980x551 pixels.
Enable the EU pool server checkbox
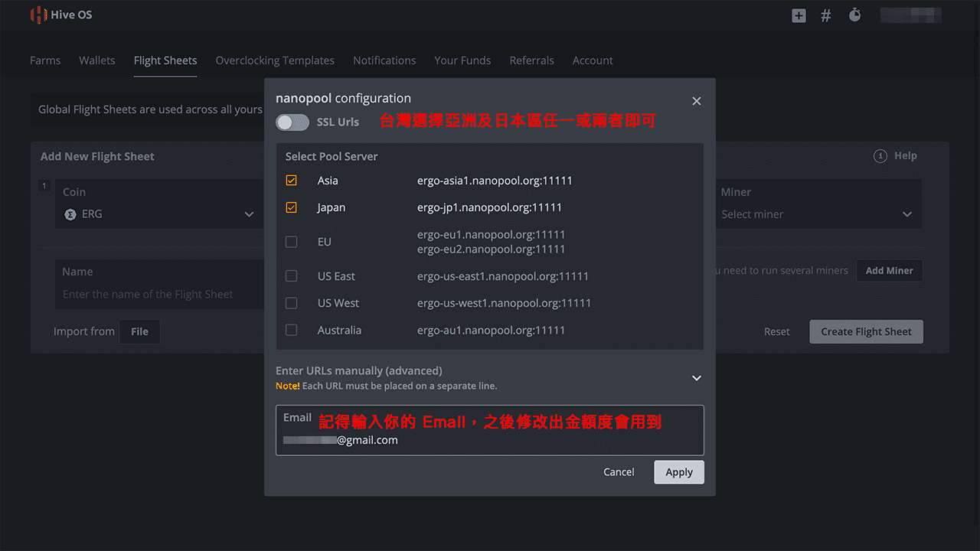(x=291, y=241)
